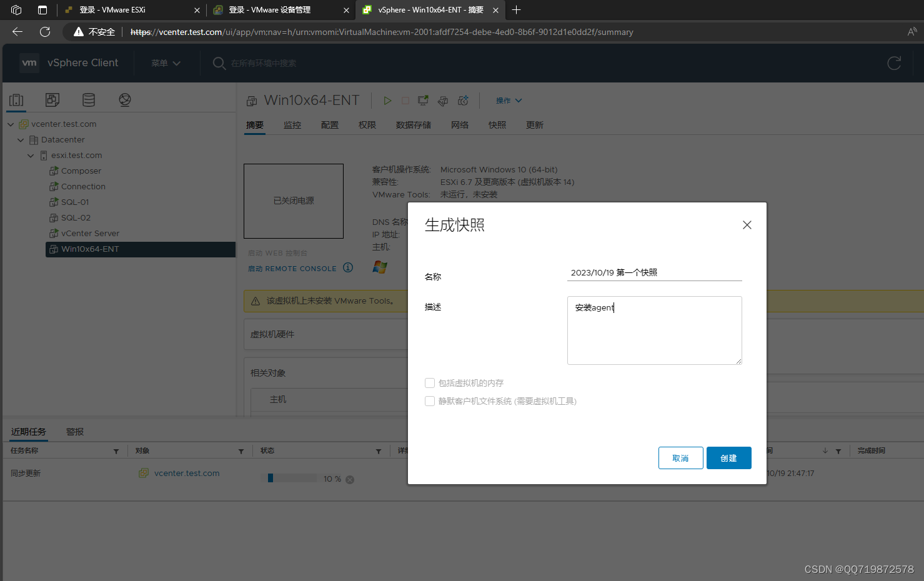Click the browser read aloud icon
Image resolution: width=924 pixels, height=581 pixels.
912,32
